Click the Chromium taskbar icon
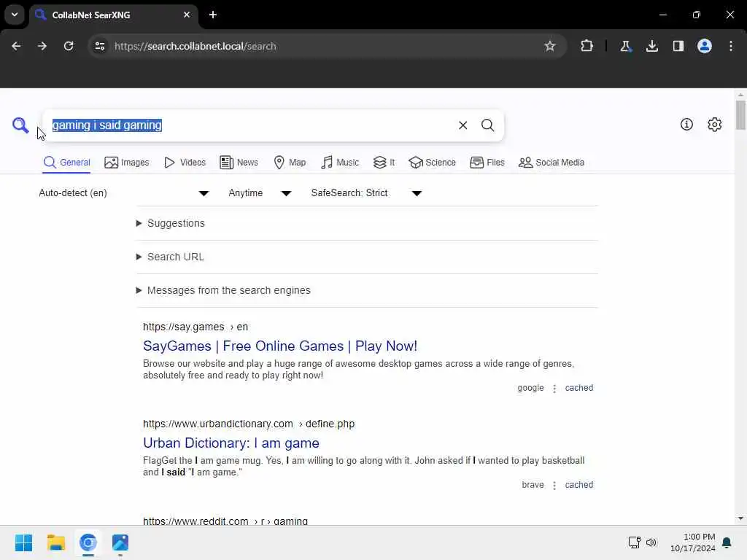The image size is (747, 560). [88, 542]
